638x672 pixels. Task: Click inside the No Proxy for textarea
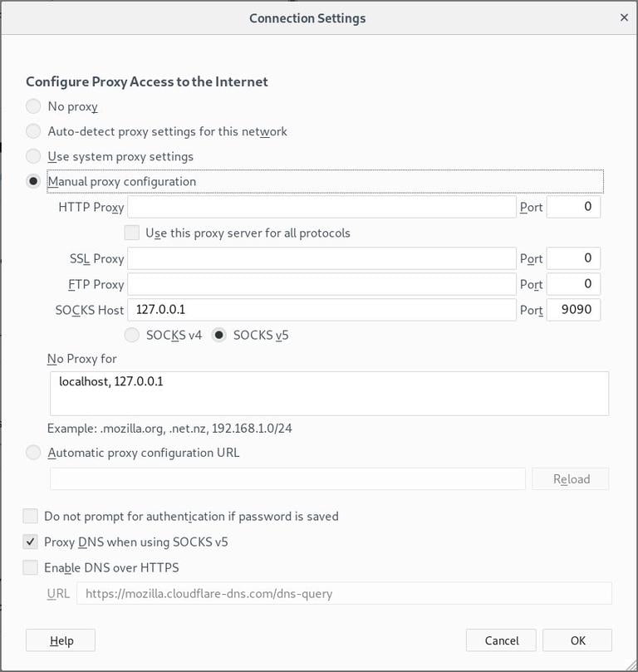[x=330, y=392]
